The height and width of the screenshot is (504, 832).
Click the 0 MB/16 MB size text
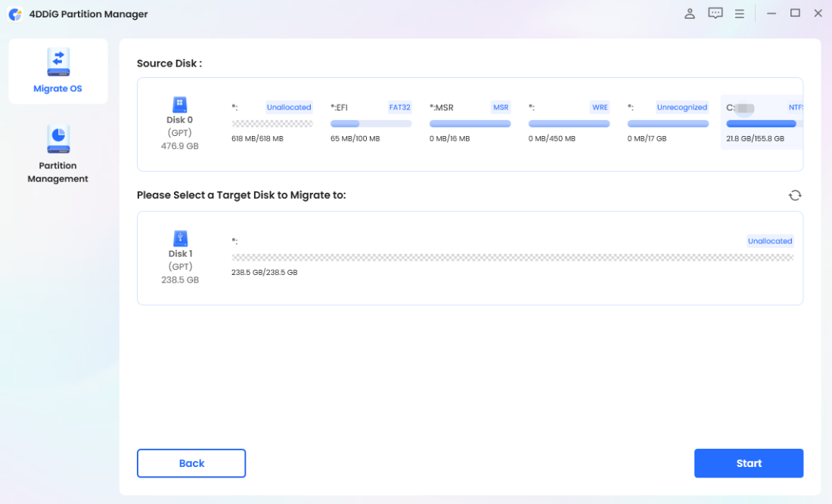coord(449,139)
